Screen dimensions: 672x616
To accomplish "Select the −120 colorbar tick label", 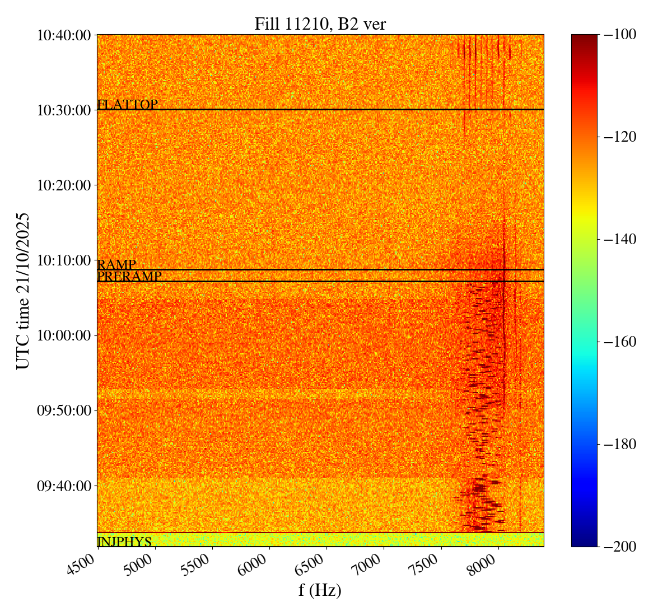I will point(618,137).
